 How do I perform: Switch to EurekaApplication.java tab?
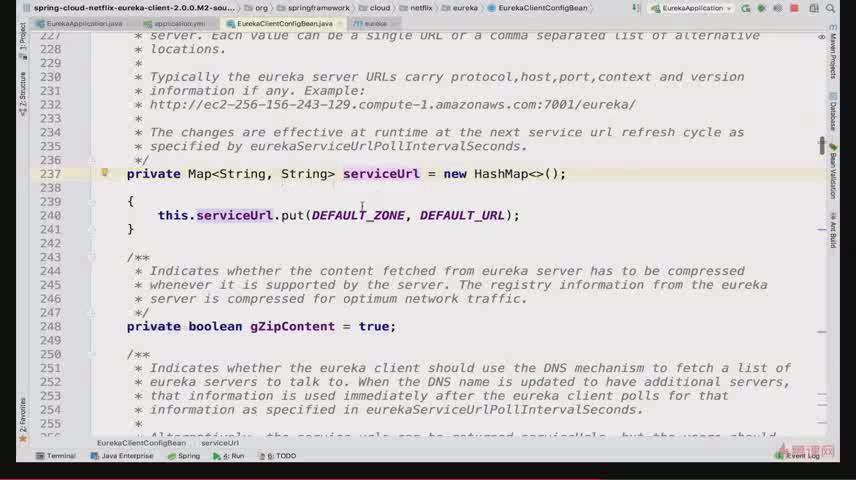coord(79,24)
